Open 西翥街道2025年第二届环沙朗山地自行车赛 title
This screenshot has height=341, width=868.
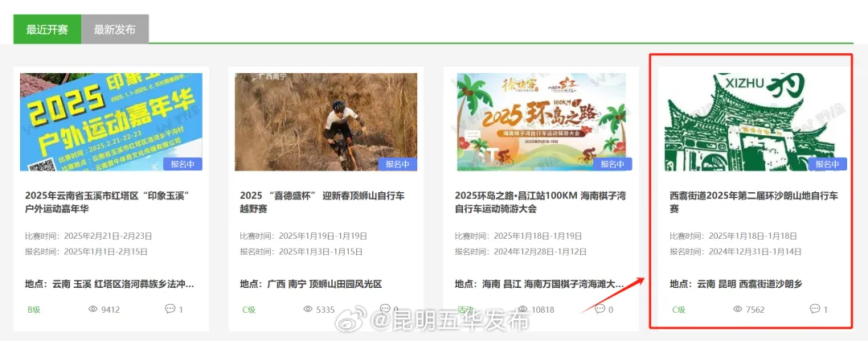click(754, 202)
